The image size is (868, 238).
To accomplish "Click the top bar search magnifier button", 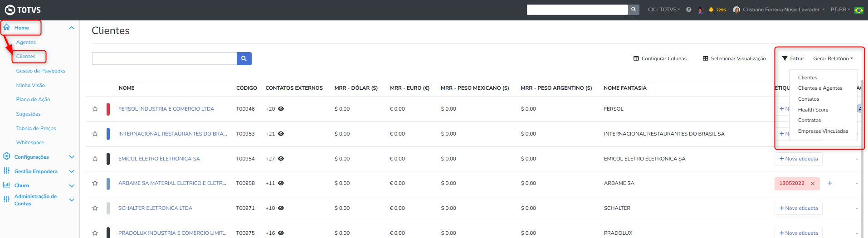I will click(x=634, y=10).
